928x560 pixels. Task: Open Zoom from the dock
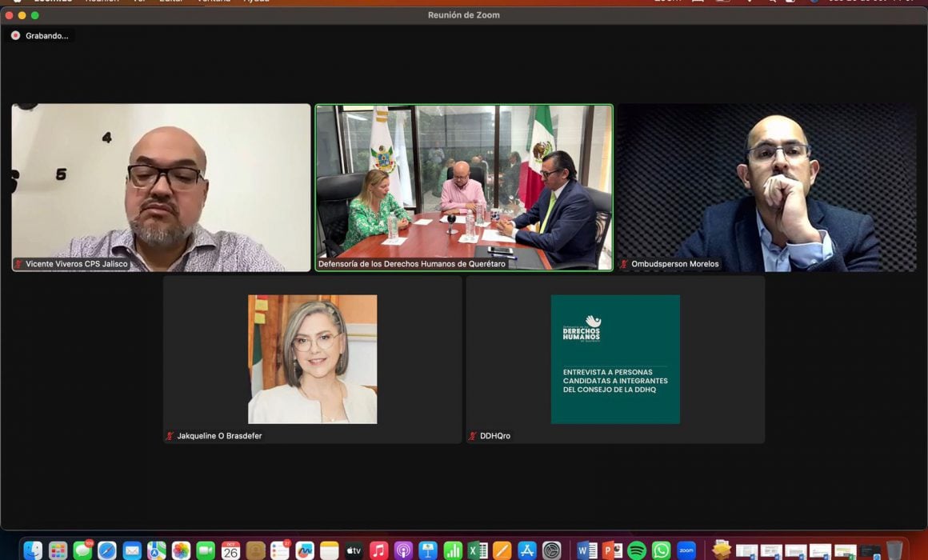(x=686, y=550)
